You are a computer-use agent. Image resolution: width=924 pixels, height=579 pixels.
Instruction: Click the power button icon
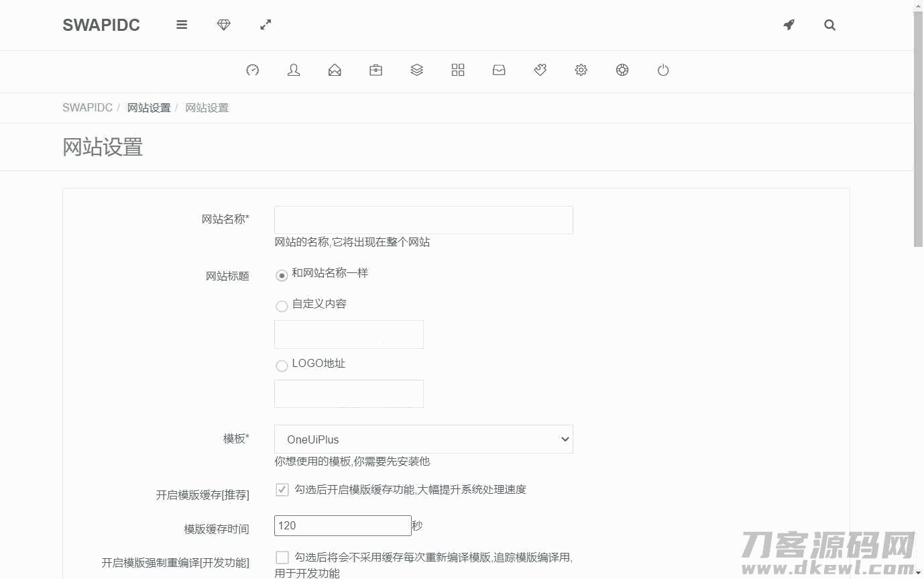coord(663,70)
